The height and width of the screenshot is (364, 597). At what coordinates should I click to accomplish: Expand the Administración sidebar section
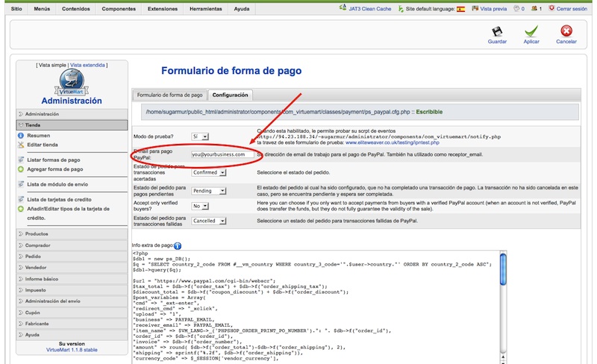coord(72,114)
